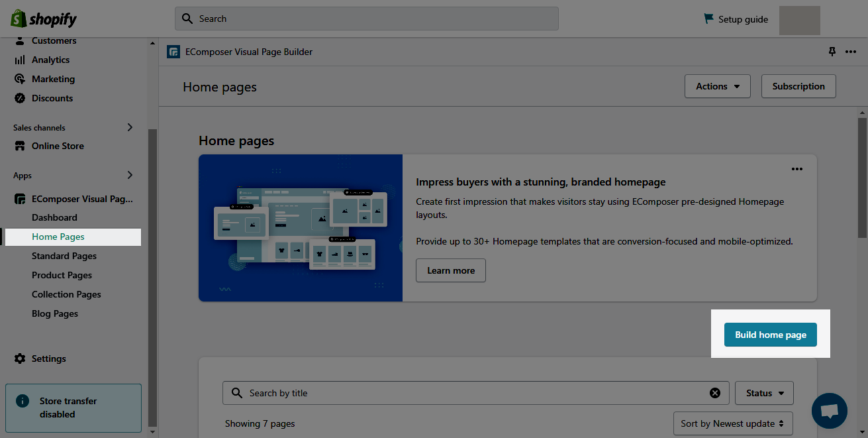Image resolution: width=868 pixels, height=438 pixels.
Task: Click the search magnifier icon in top bar
Action: (x=187, y=19)
